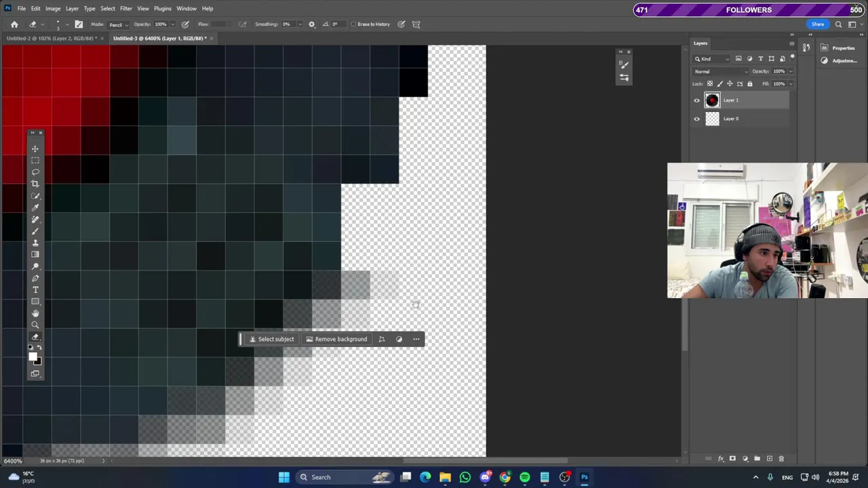
Task: Open foreground color swatch
Action: point(33,357)
